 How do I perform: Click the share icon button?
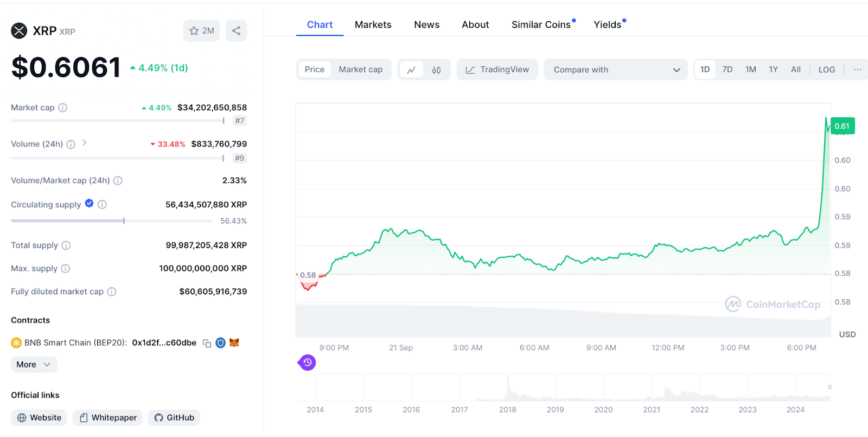tap(236, 31)
